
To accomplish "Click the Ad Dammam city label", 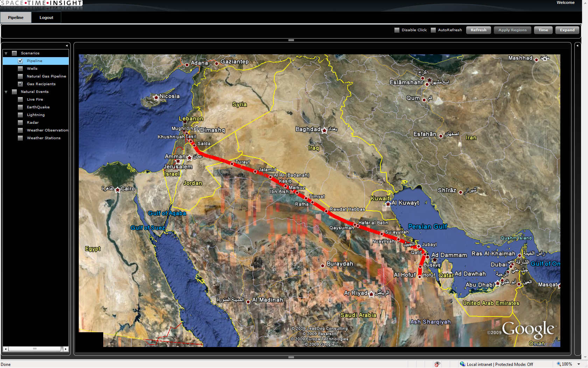I will pyautogui.click(x=449, y=255).
